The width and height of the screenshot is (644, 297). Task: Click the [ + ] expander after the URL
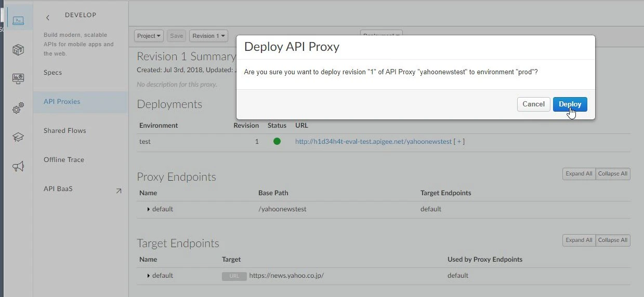click(x=459, y=141)
